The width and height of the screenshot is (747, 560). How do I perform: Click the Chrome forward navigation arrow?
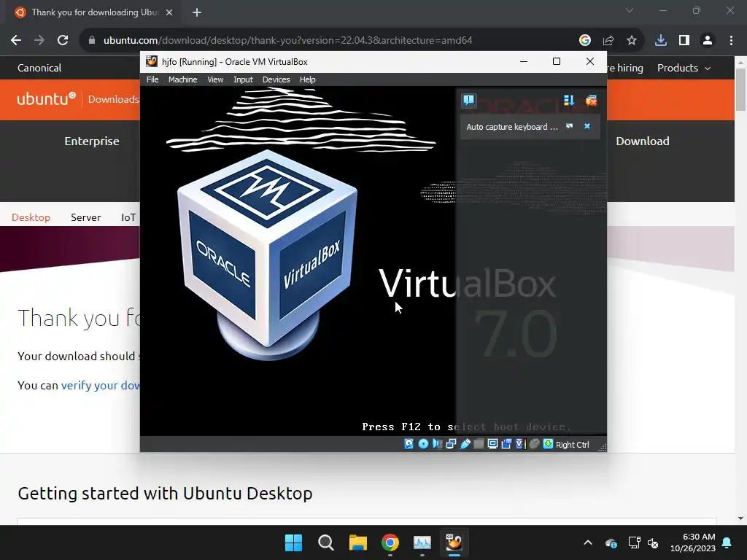tap(39, 40)
